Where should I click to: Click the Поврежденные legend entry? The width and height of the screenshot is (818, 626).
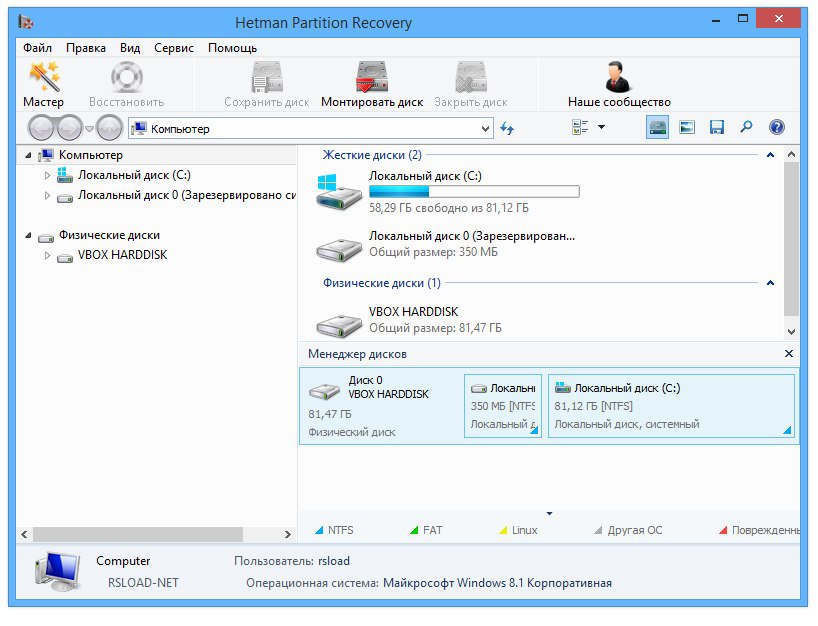coord(759,531)
